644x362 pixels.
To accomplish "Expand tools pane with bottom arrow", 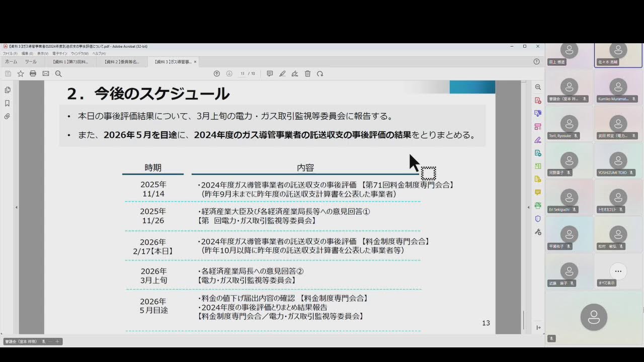I will tap(538, 327).
